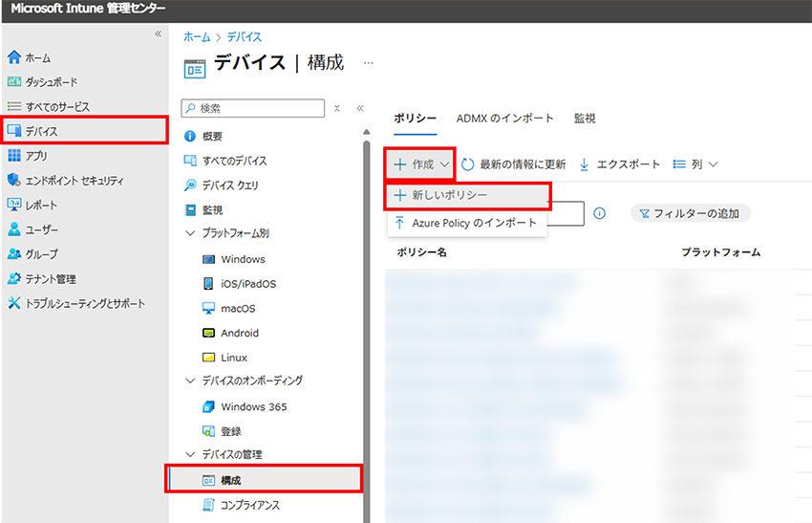Choose Azure Policy のインポート menu entry

click(467, 223)
